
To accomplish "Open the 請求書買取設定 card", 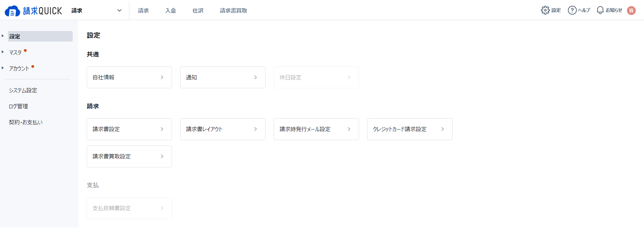I will click(129, 156).
